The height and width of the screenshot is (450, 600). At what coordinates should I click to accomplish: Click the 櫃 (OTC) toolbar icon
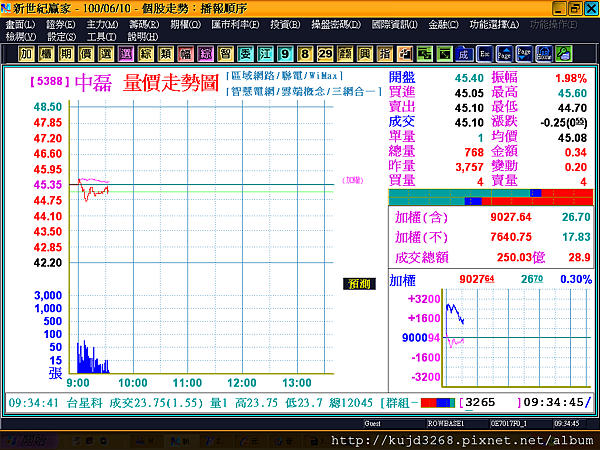(46, 54)
